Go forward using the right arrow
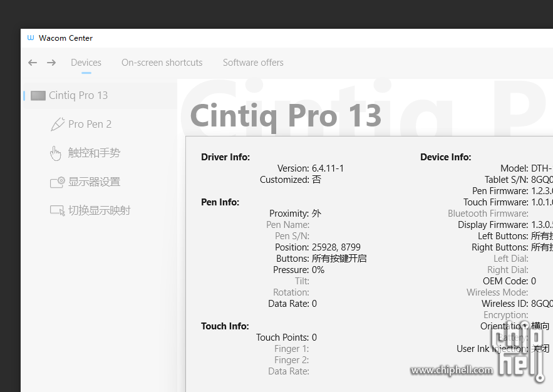This screenshot has width=553, height=392. coord(51,63)
